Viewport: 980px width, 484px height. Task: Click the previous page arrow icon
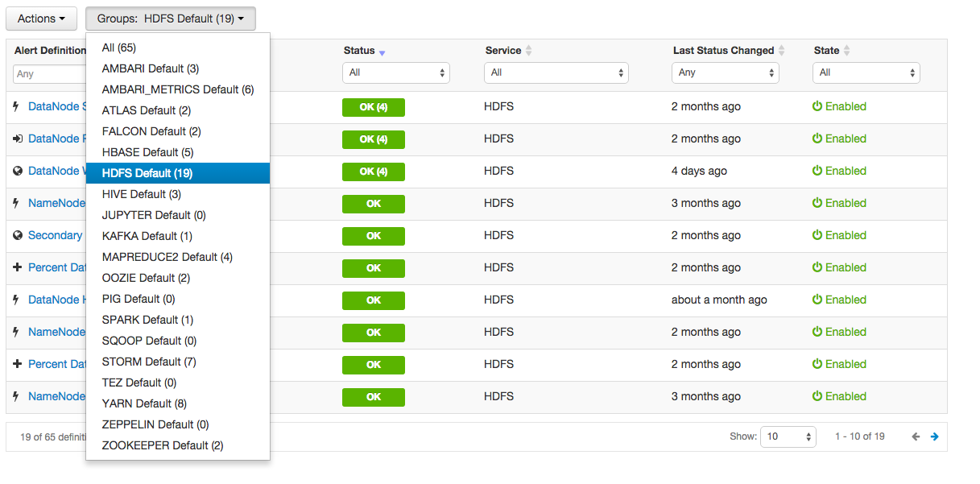tap(915, 436)
